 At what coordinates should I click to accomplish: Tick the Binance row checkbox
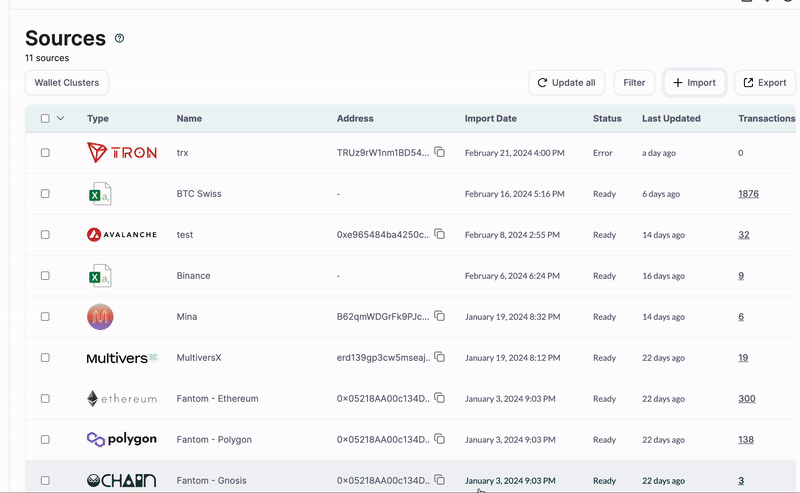(x=45, y=276)
